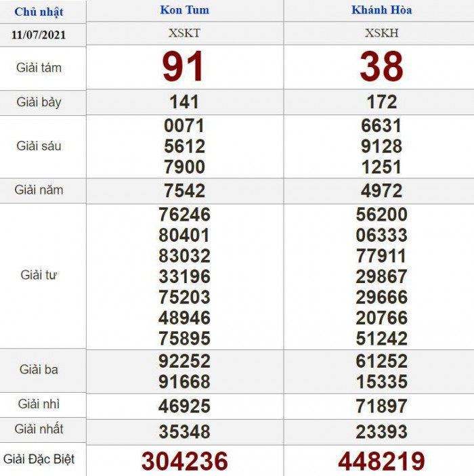
Task: Click the Kon Tum province header link
Action: [184, 10]
